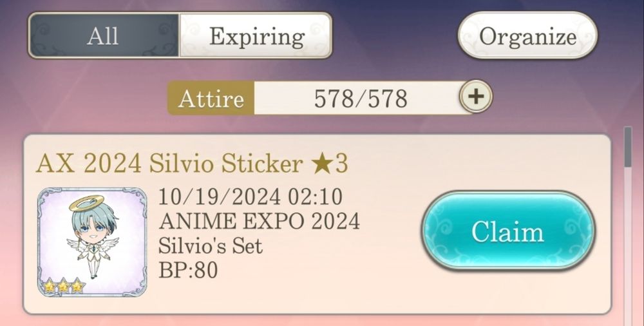Click the ANIME EXPO 2024 source text
The width and height of the screenshot is (644, 326).
point(259,221)
